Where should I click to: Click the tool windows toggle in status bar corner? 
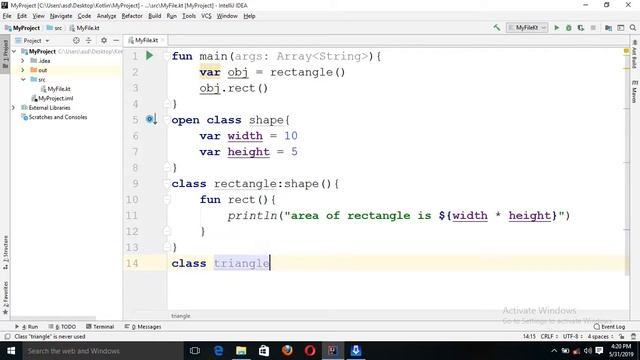click(7, 337)
